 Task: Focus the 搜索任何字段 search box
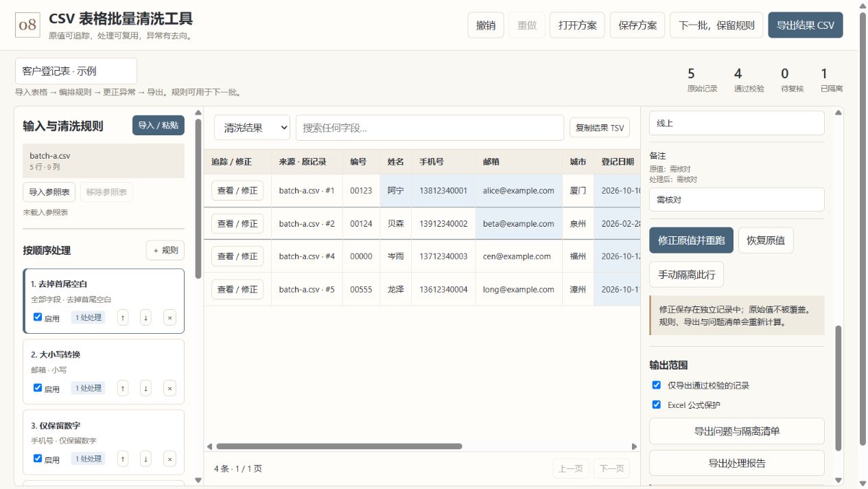[430, 128]
